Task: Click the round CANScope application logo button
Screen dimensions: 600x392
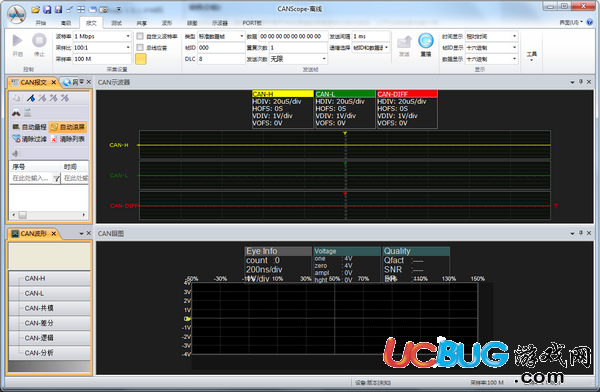Action: click(x=16, y=15)
